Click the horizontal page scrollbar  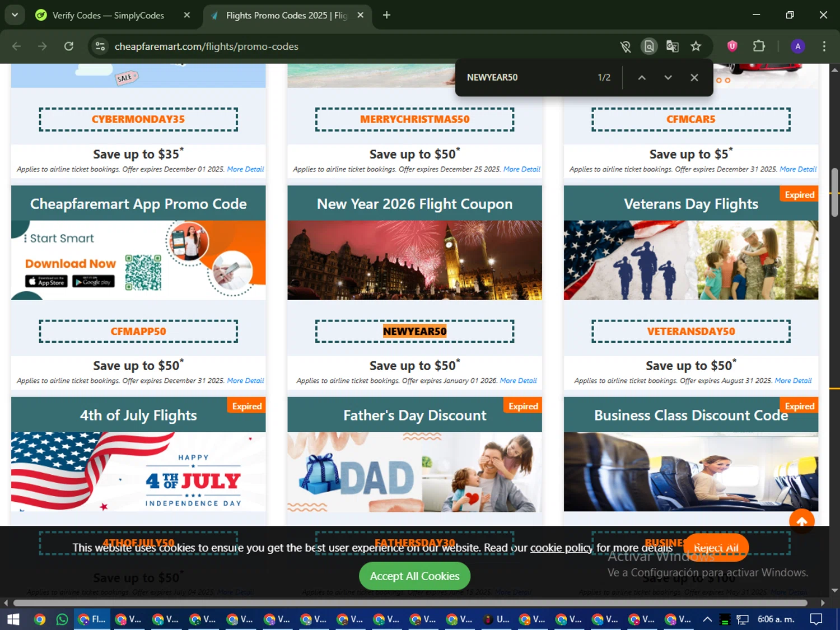[410, 603]
